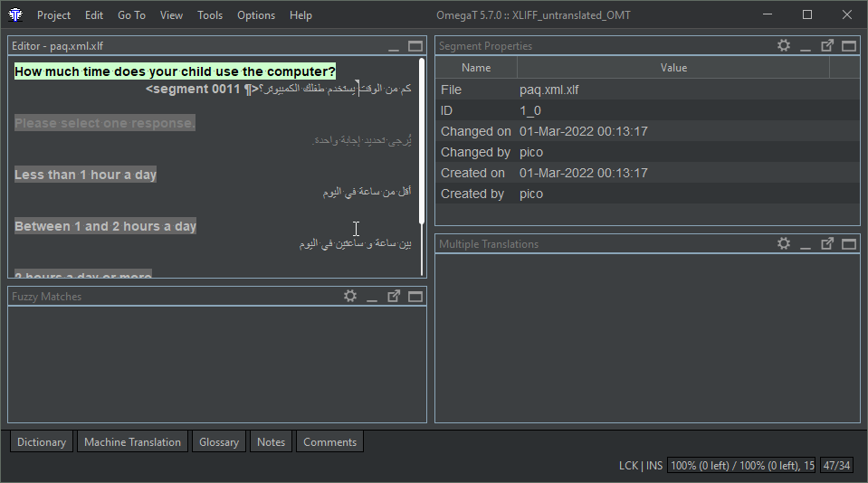The height and width of the screenshot is (483, 868).
Task: Open the Help menu
Action: (300, 15)
